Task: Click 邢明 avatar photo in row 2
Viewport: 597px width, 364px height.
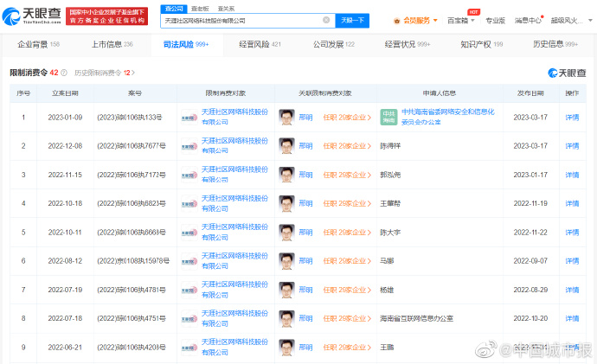Action: tap(286, 146)
